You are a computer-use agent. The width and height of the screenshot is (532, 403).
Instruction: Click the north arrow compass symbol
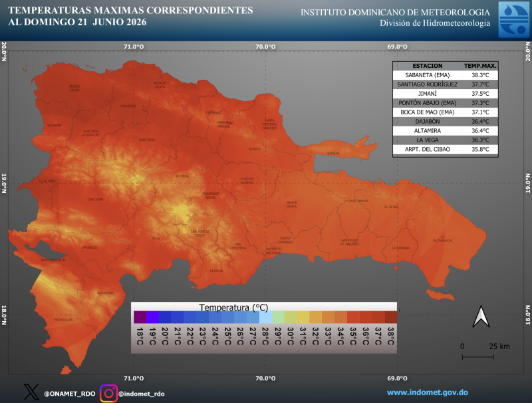[x=481, y=316]
